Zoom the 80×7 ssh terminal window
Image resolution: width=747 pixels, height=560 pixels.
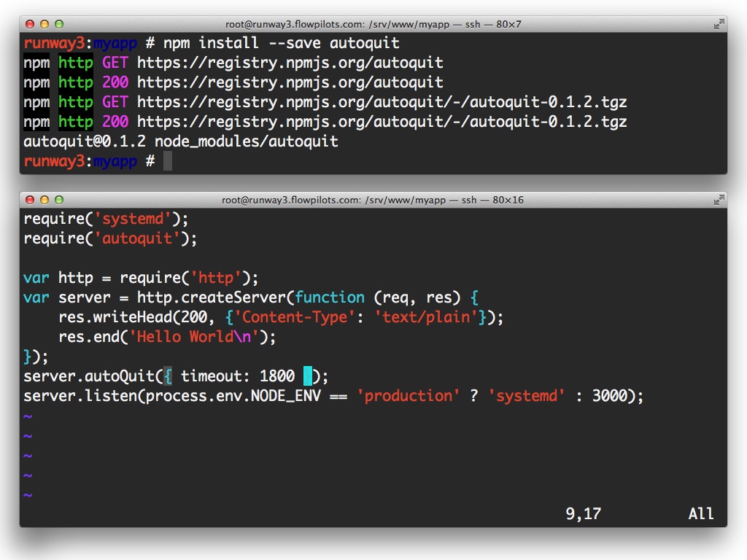coord(59,24)
